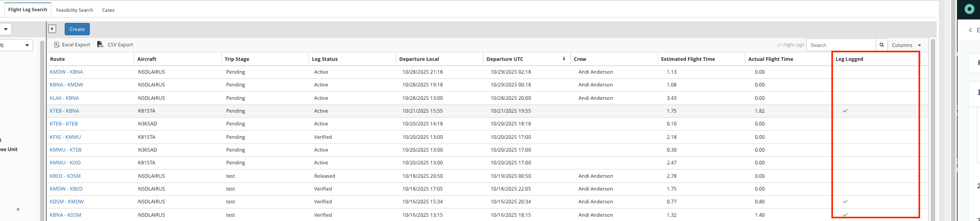
Task: Click the small X in left sidebar
Action: click(x=18, y=209)
